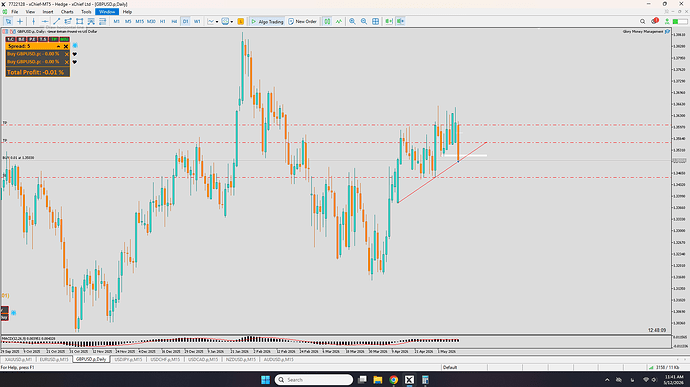This screenshot has height=387, width=690.
Task: Open the Fibonacci retracement tool
Action: [x=91, y=21]
